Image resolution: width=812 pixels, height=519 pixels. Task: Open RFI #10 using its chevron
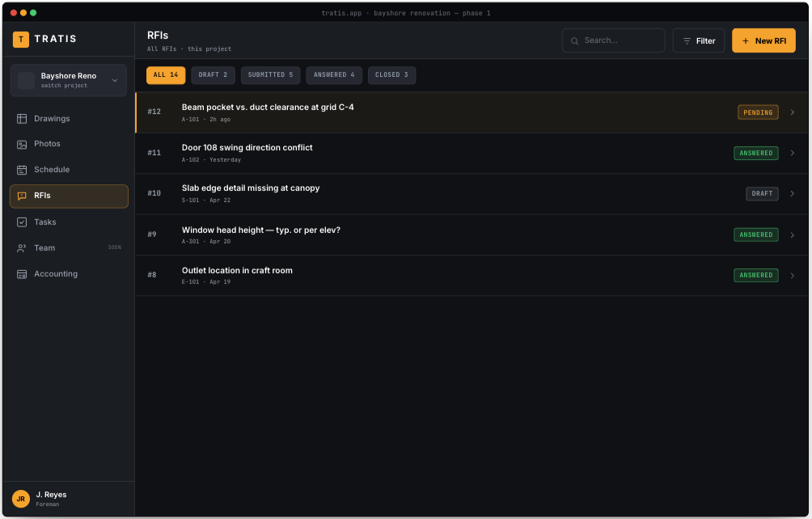pos(793,193)
